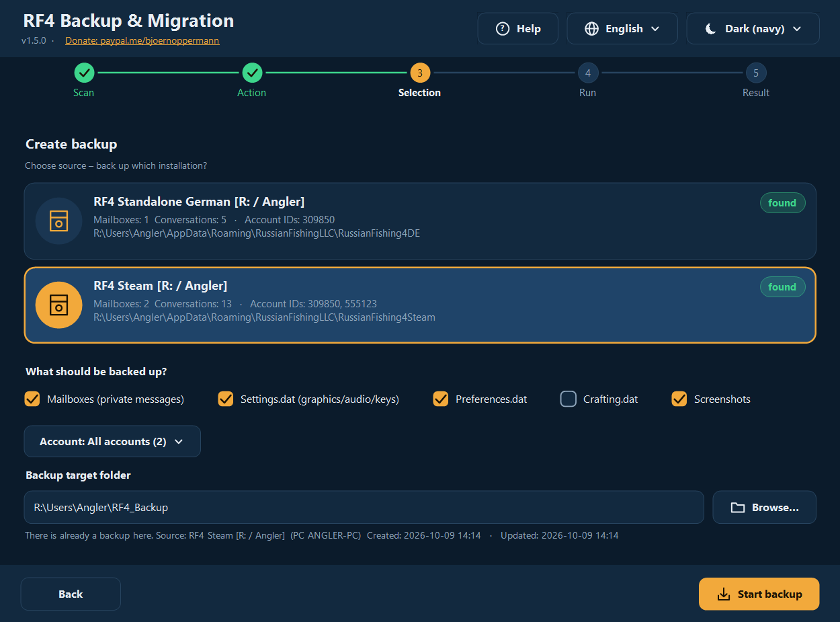840x622 pixels.
Task: Click the RussianFishing4Steam path text
Action: [264, 317]
